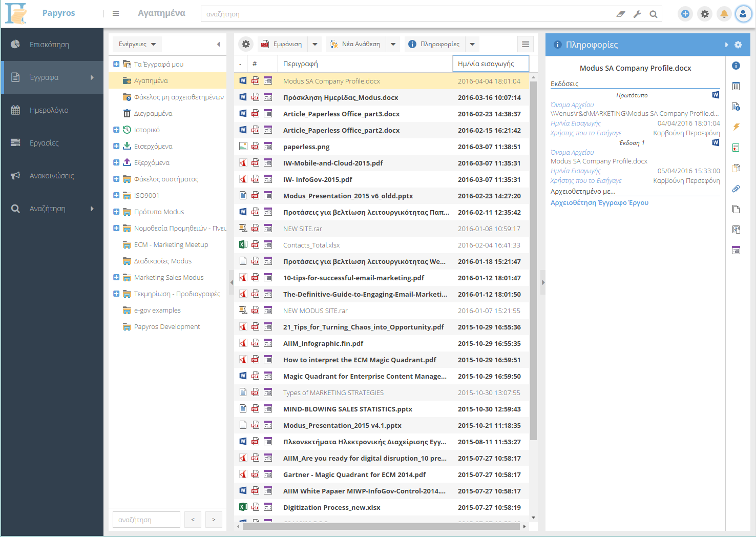Go to Εργασίες in the sidebar
The width and height of the screenshot is (756, 537).
(52, 143)
